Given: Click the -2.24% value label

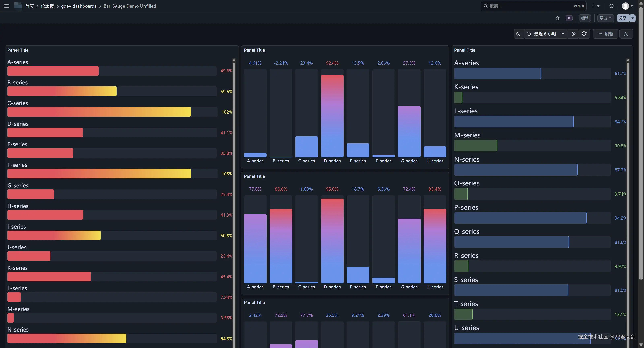Looking at the screenshot, I should (x=281, y=63).
